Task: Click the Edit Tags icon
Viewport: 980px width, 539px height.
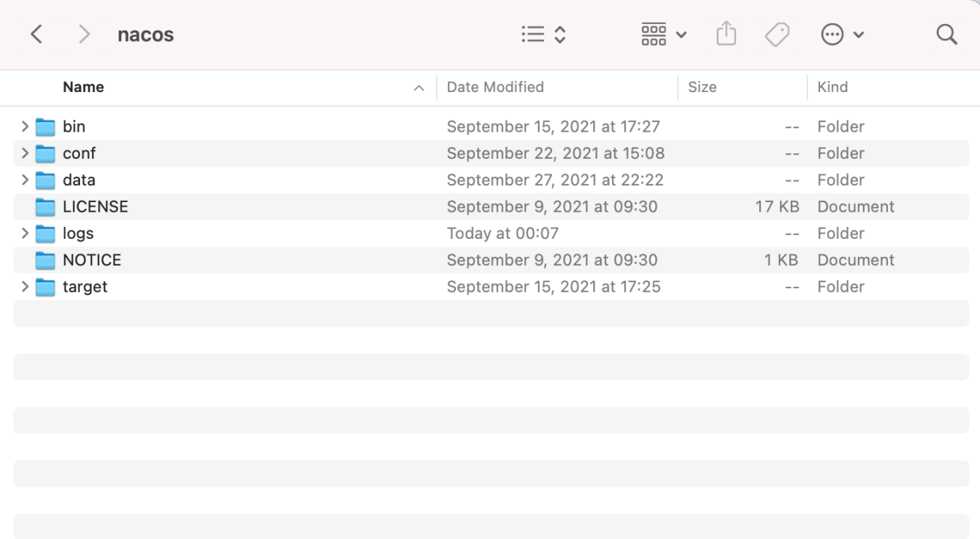Action: coord(777,34)
